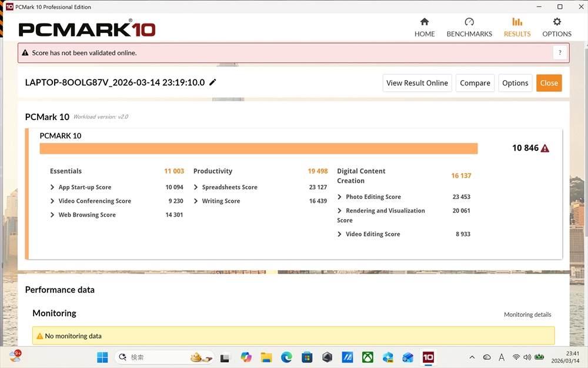Screen dimensions: 588x368
Task: Show hidden tray icons chevron
Action: tap(472, 357)
